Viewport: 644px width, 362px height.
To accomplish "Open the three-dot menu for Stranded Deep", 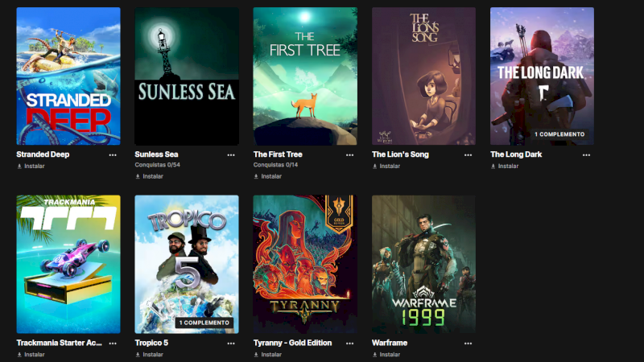I will click(113, 155).
